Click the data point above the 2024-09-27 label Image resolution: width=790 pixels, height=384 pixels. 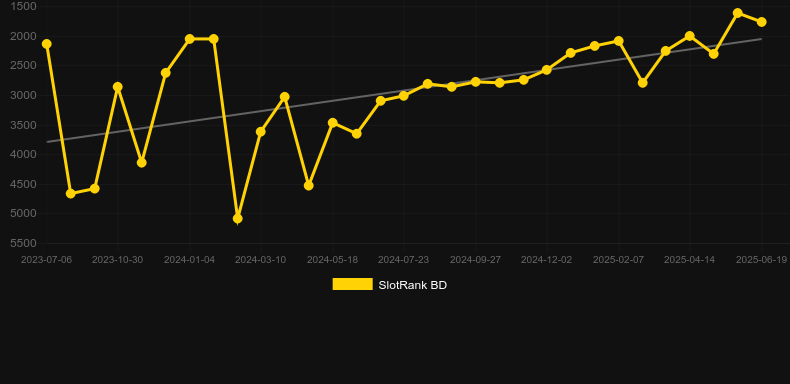coord(476,82)
